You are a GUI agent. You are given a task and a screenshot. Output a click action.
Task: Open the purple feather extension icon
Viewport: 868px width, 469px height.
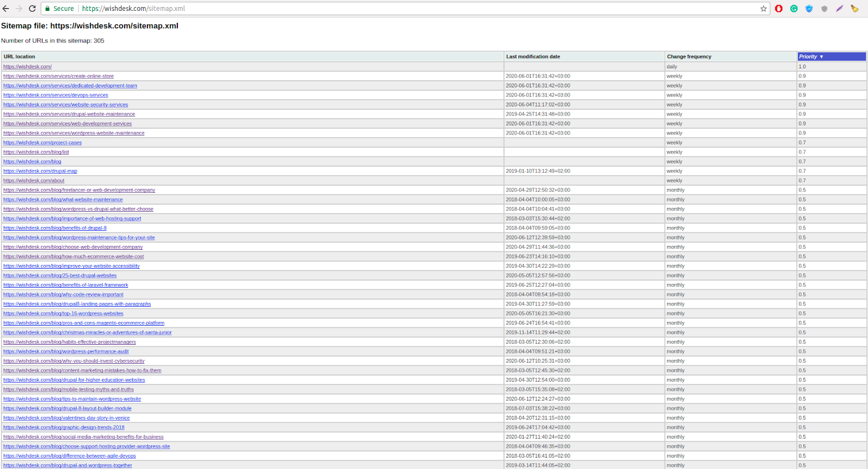(x=839, y=9)
